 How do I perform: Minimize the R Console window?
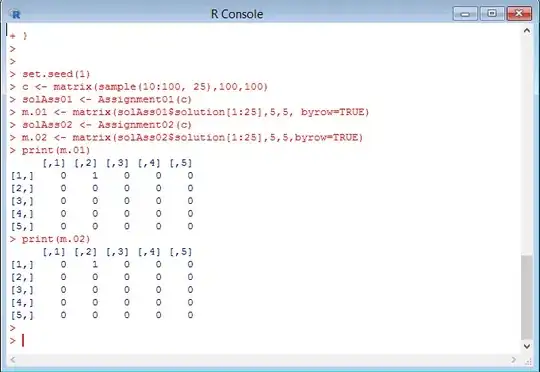tap(465, 14)
